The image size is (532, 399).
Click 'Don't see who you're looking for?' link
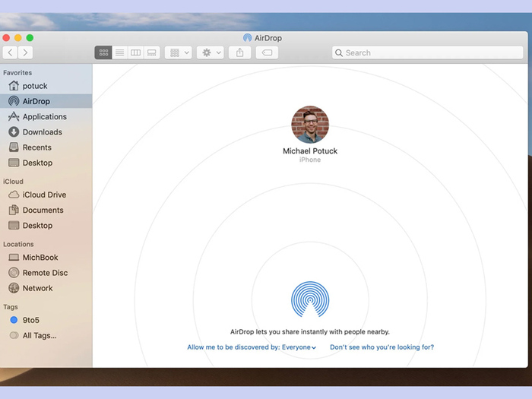point(382,347)
